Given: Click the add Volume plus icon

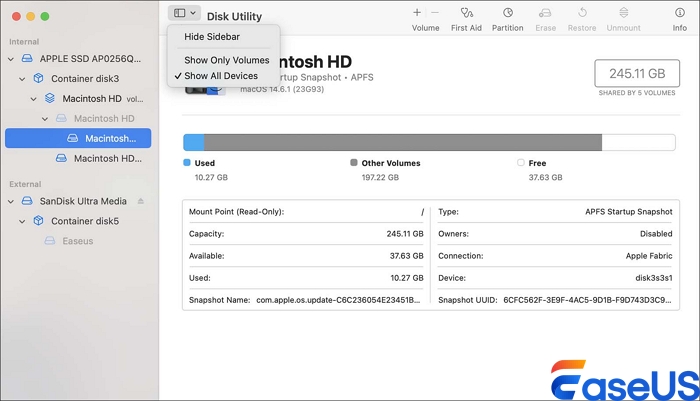Looking at the screenshot, I should (417, 13).
